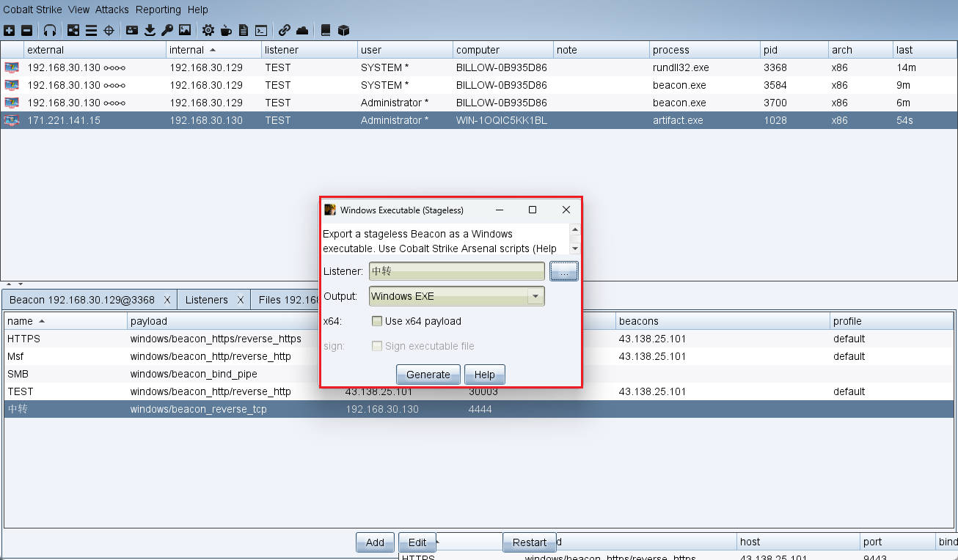Image resolution: width=958 pixels, height=560 pixels.
Task: Open the Screenshots picture icon
Action: click(185, 30)
